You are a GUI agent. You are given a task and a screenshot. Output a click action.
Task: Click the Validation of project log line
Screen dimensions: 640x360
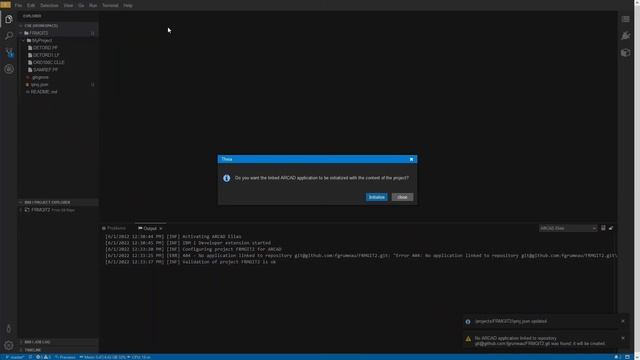point(190,262)
